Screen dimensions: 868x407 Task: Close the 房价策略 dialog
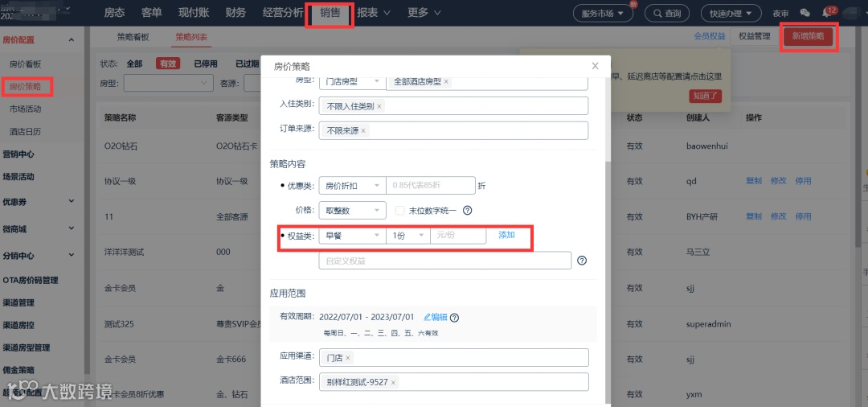tap(595, 66)
